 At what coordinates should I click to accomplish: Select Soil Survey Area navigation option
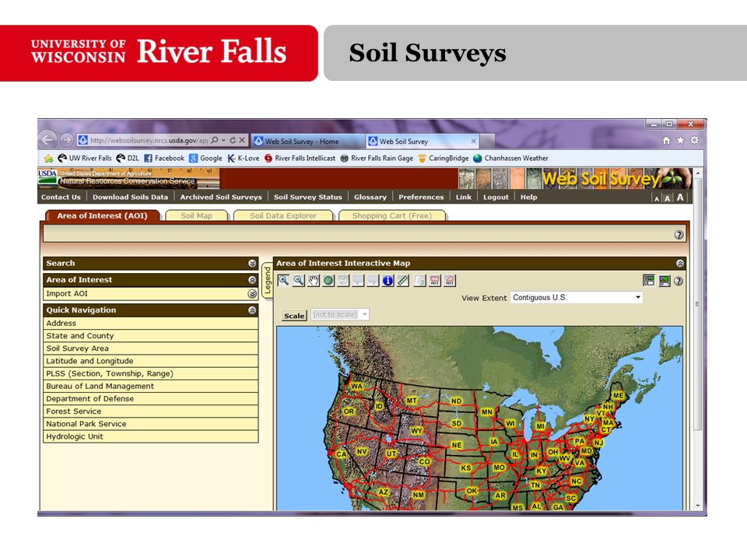pyautogui.click(x=150, y=348)
